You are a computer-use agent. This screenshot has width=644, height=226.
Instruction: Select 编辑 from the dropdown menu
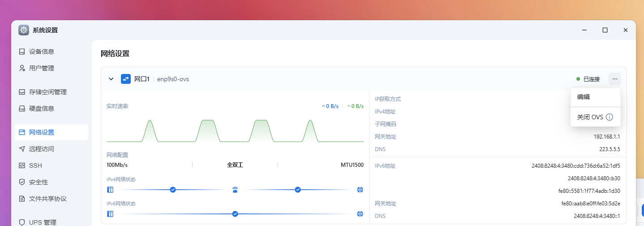584,97
